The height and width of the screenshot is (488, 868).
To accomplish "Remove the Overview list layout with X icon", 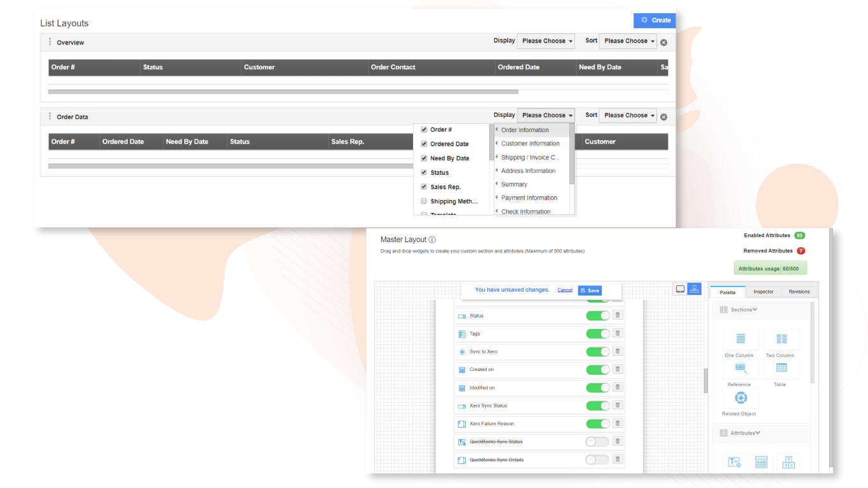I will [663, 43].
